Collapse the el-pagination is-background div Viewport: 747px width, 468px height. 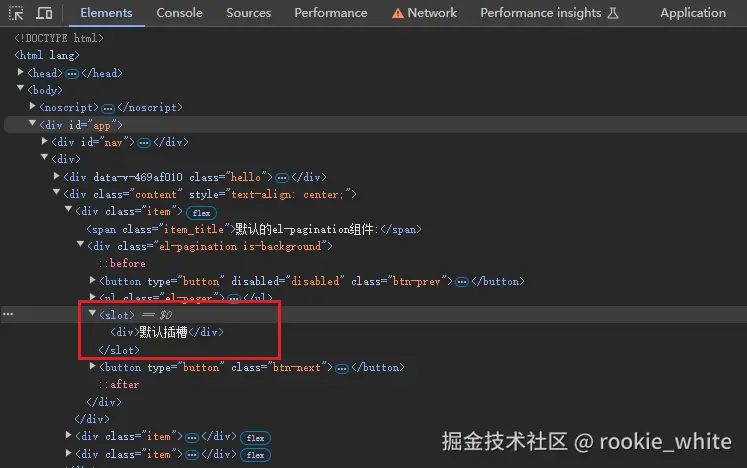(80, 244)
